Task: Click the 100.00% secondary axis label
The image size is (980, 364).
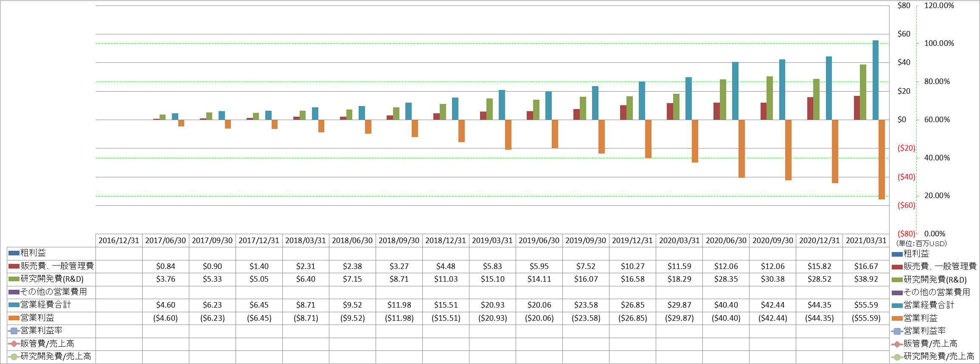Action: (939, 43)
